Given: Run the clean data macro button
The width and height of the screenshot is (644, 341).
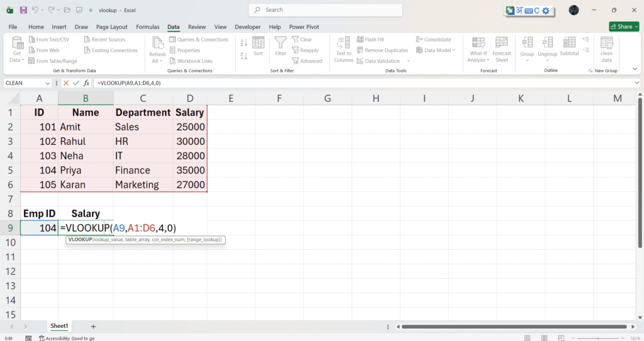Looking at the screenshot, I should 607,50.
